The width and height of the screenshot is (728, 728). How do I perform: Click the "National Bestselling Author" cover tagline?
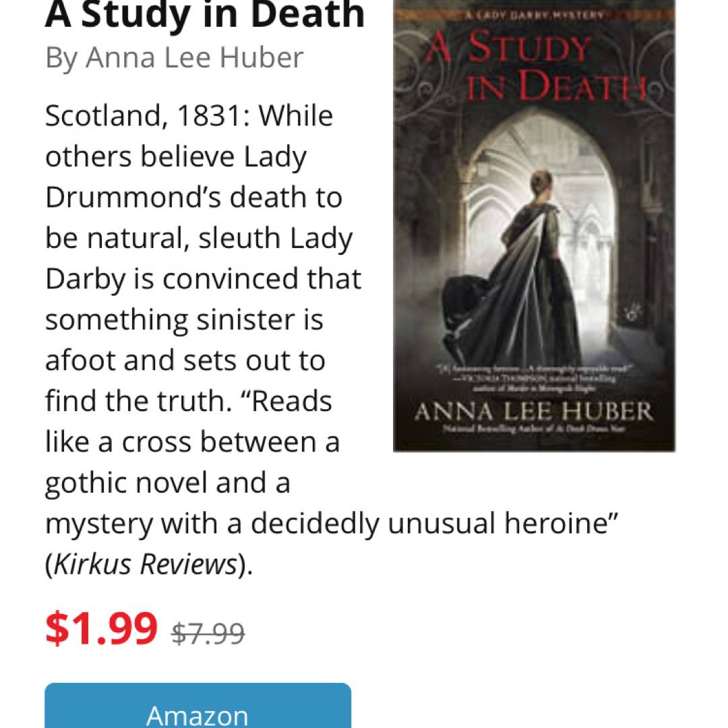point(534,429)
